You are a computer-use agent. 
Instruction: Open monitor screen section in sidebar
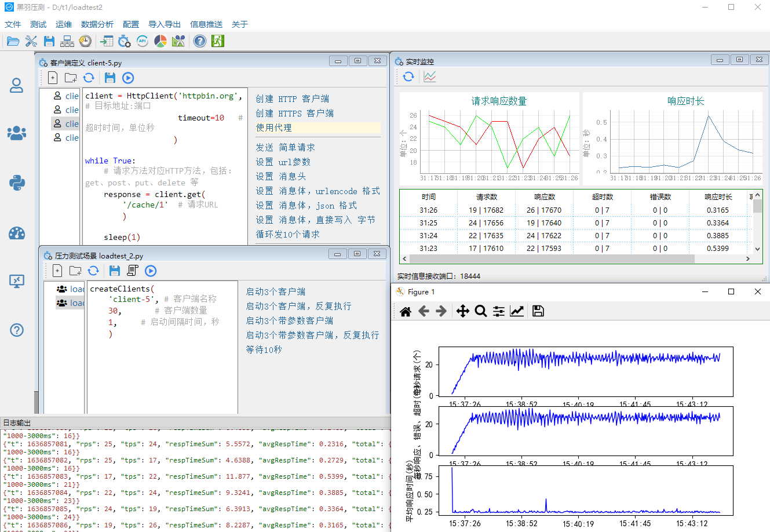pos(17,282)
